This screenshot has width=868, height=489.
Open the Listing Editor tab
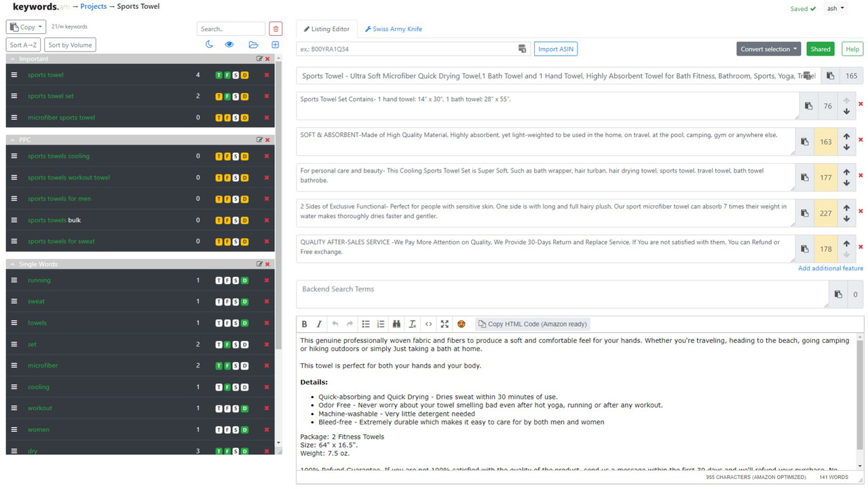pyautogui.click(x=326, y=29)
